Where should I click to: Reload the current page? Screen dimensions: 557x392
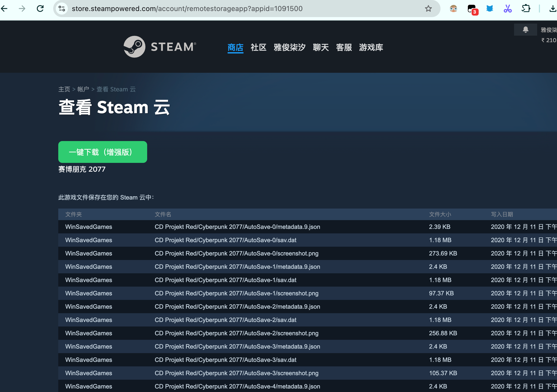pos(40,9)
